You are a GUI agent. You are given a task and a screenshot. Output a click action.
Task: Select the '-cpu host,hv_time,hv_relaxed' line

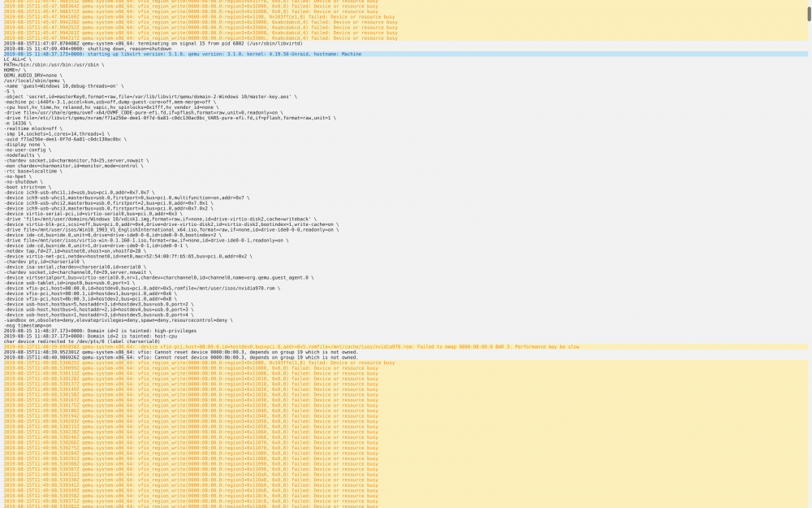tap(111, 107)
